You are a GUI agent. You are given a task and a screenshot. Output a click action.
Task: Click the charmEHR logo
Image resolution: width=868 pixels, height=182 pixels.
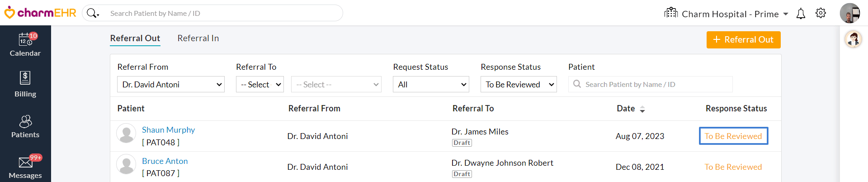click(40, 13)
